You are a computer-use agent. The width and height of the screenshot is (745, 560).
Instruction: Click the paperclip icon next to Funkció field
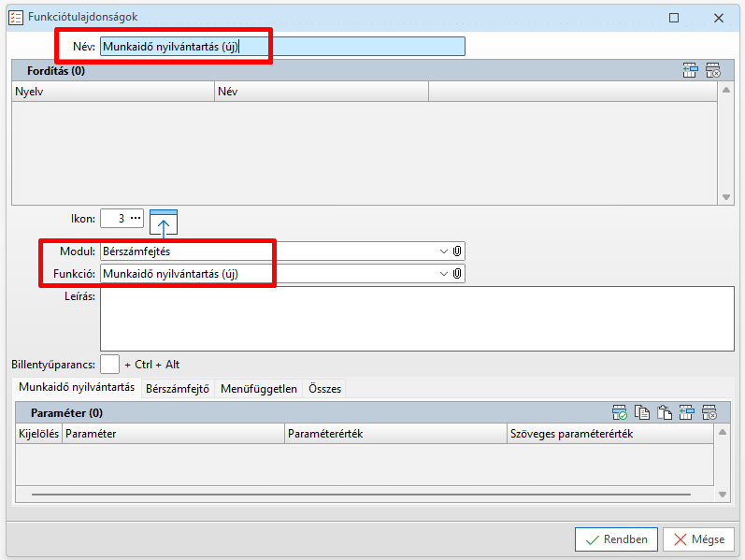[x=457, y=274]
